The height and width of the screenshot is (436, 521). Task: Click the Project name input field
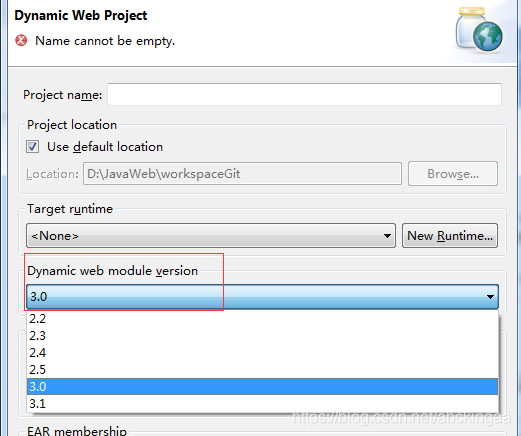click(x=304, y=95)
